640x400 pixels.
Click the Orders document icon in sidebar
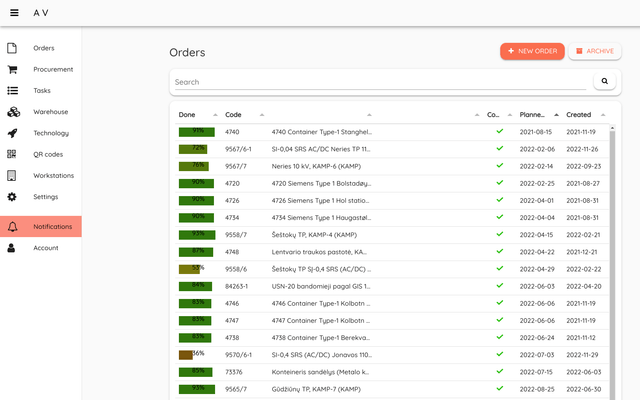tap(12, 48)
